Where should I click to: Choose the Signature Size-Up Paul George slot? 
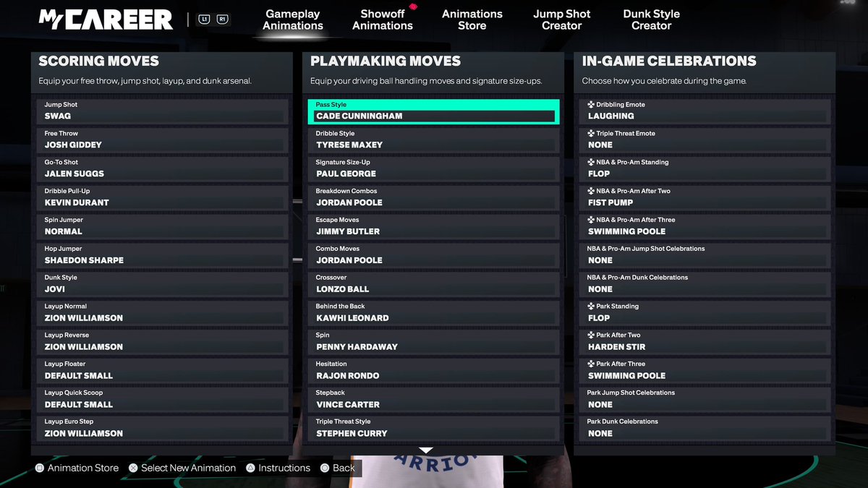434,169
